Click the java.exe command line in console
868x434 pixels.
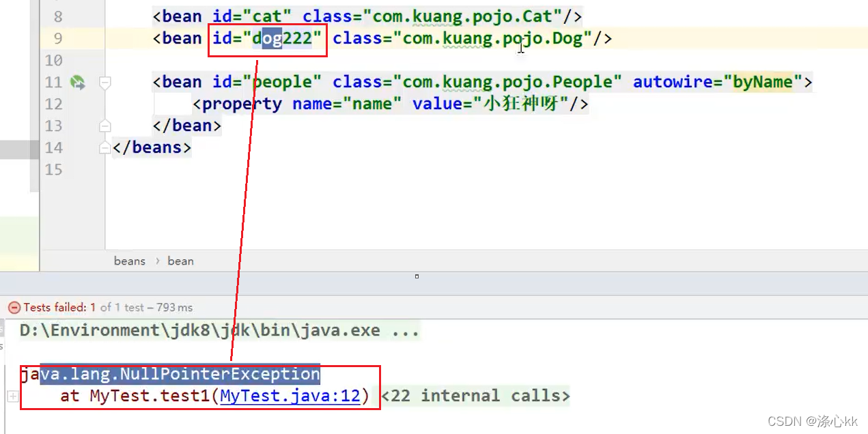coord(219,330)
